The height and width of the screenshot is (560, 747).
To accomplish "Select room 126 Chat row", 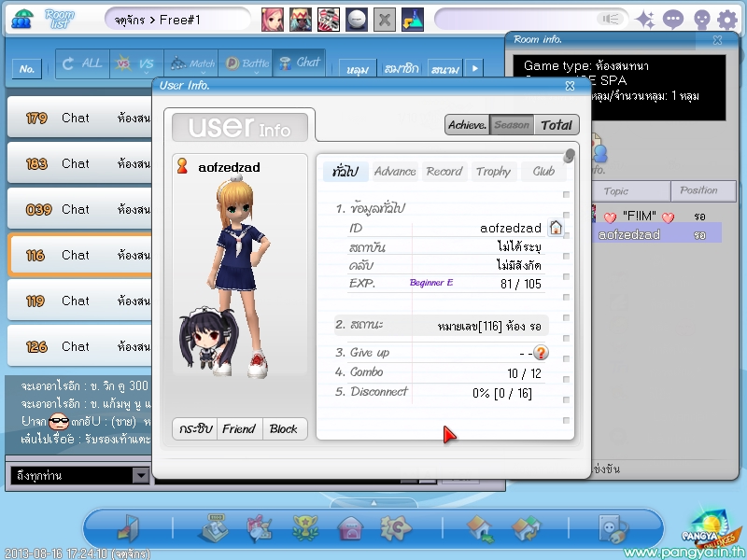I will [80, 346].
